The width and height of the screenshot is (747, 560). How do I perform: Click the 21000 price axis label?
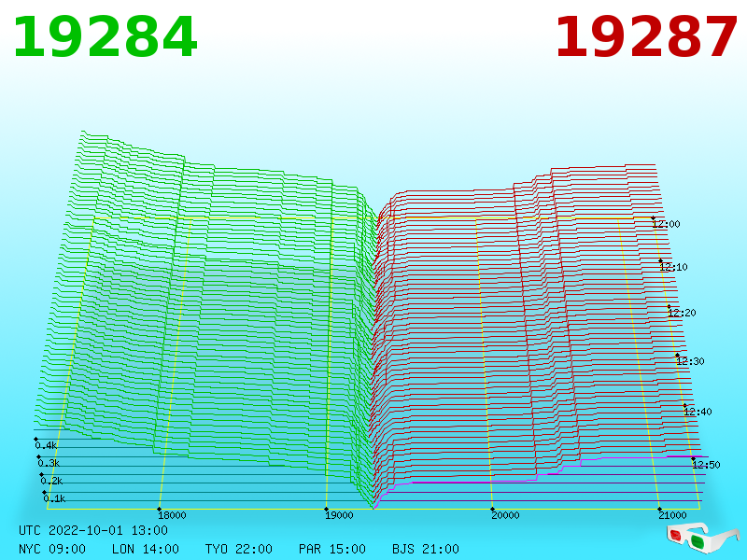672,515
